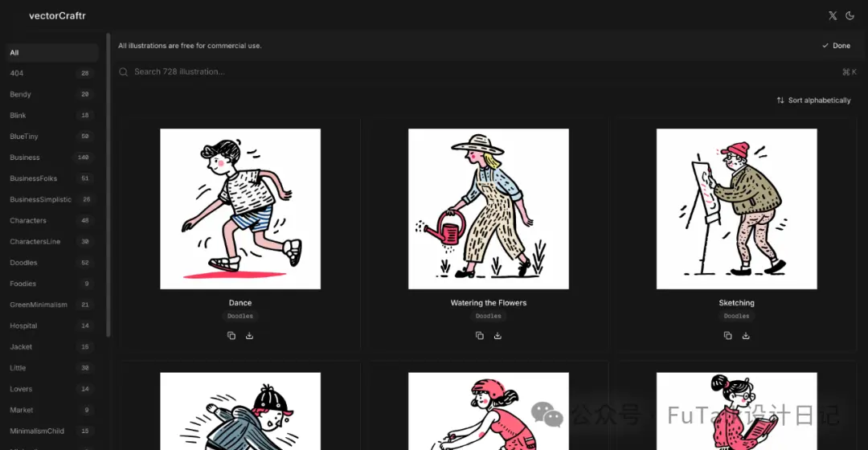Show the 404 illustrations category

(x=50, y=73)
